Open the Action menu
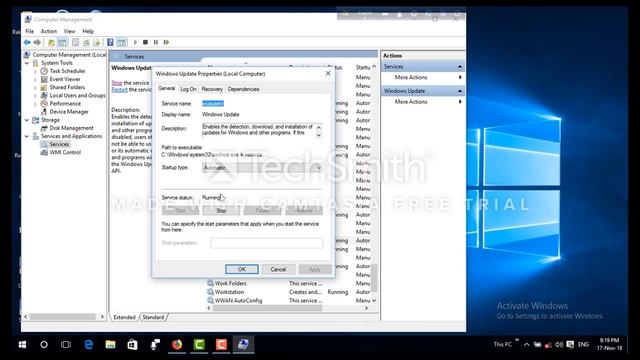This screenshot has width=640, height=360. click(49, 31)
